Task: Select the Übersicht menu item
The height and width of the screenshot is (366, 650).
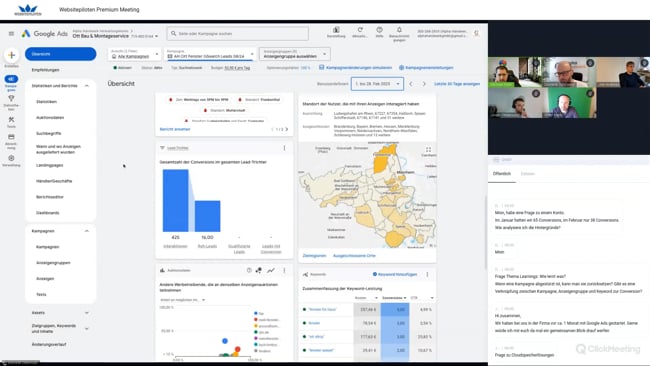Action: pyautogui.click(x=61, y=54)
